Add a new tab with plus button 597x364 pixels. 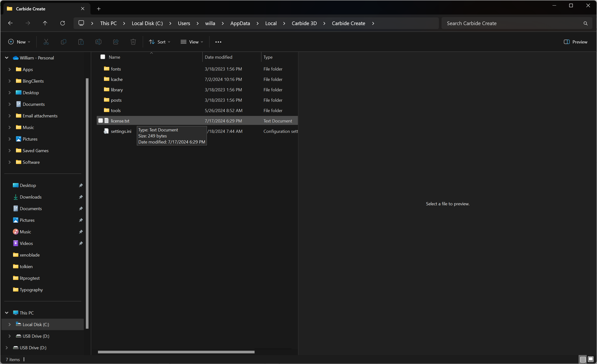(99, 9)
